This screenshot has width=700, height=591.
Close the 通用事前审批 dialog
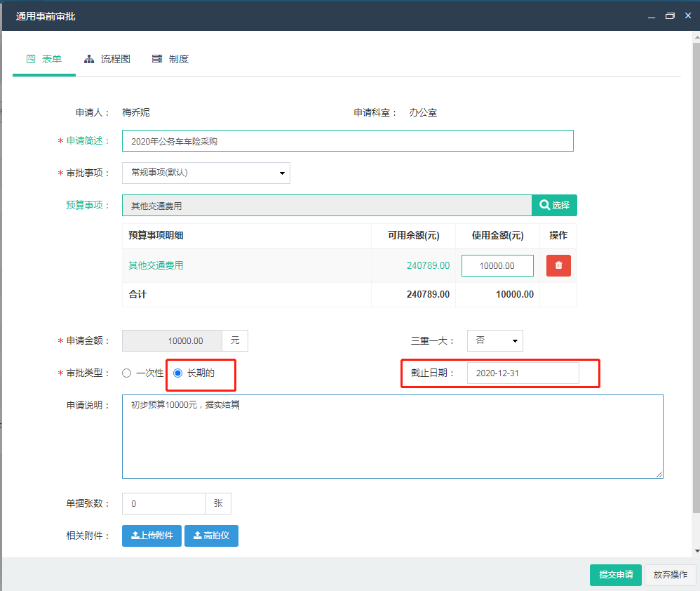coord(688,15)
